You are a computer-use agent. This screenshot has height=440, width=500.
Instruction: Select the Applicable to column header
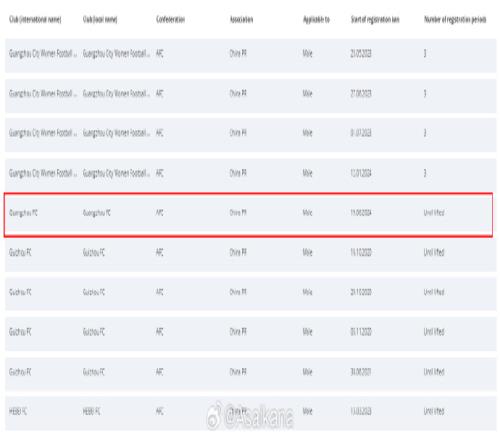[x=316, y=20]
